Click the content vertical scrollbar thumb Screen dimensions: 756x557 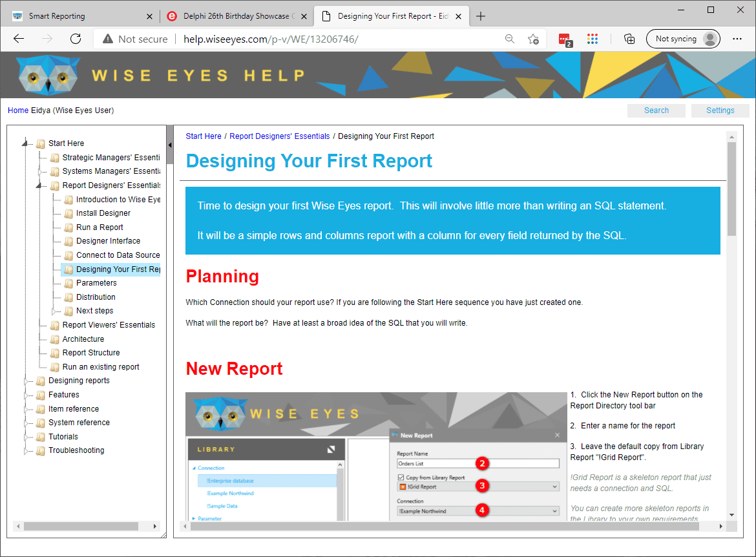click(x=732, y=189)
